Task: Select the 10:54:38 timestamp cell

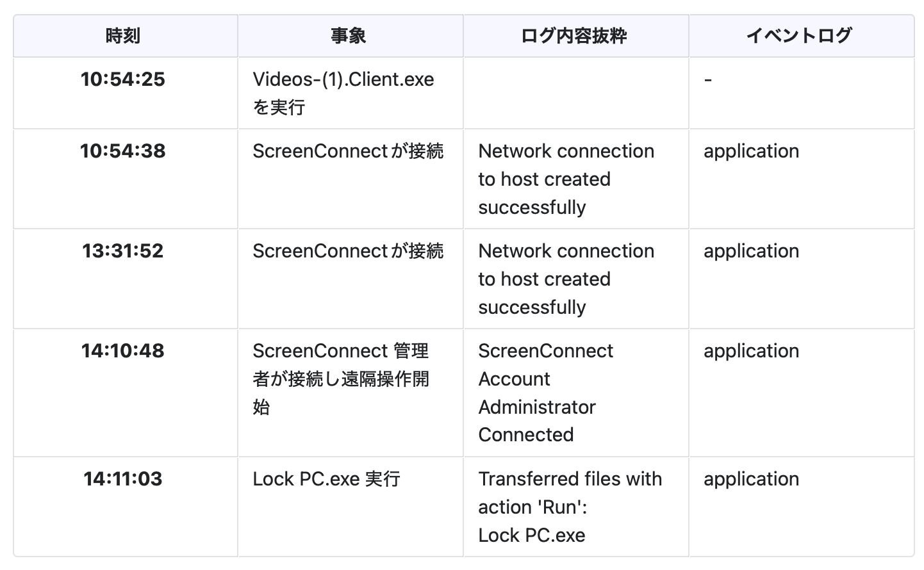Action: (x=123, y=151)
